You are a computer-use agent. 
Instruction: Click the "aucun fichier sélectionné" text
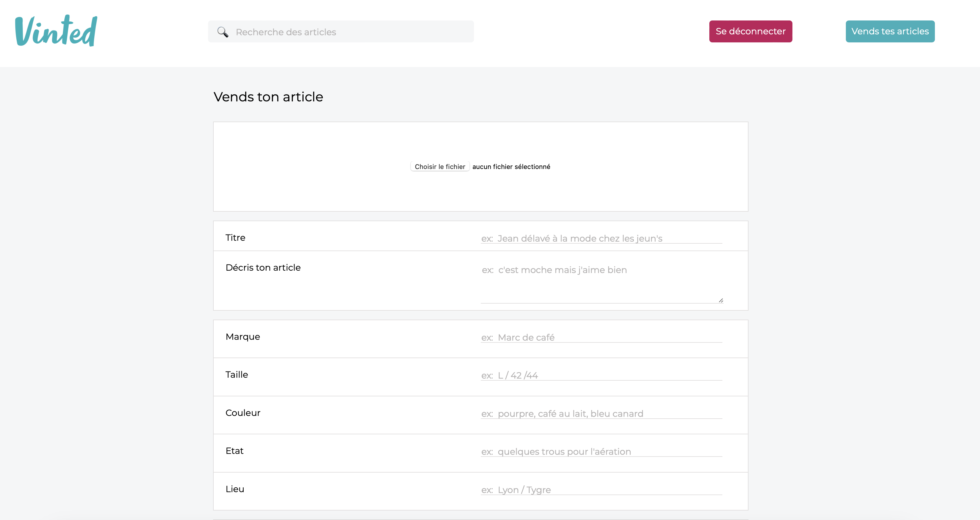pos(511,166)
